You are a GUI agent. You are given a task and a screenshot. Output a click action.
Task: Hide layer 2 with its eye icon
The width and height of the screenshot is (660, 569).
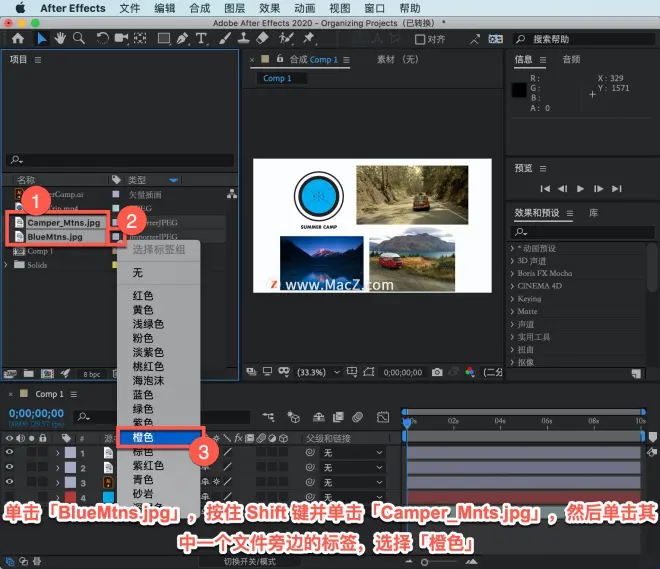[9, 467]
